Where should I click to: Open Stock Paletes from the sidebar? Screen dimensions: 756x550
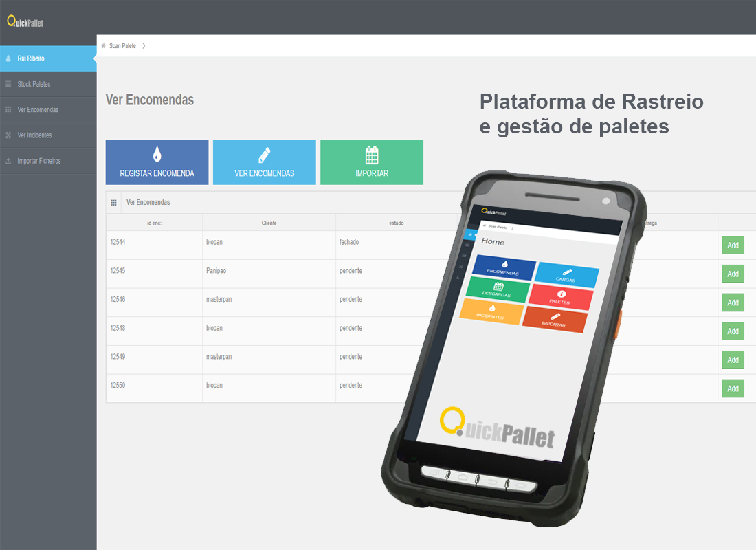pos(34,84)
